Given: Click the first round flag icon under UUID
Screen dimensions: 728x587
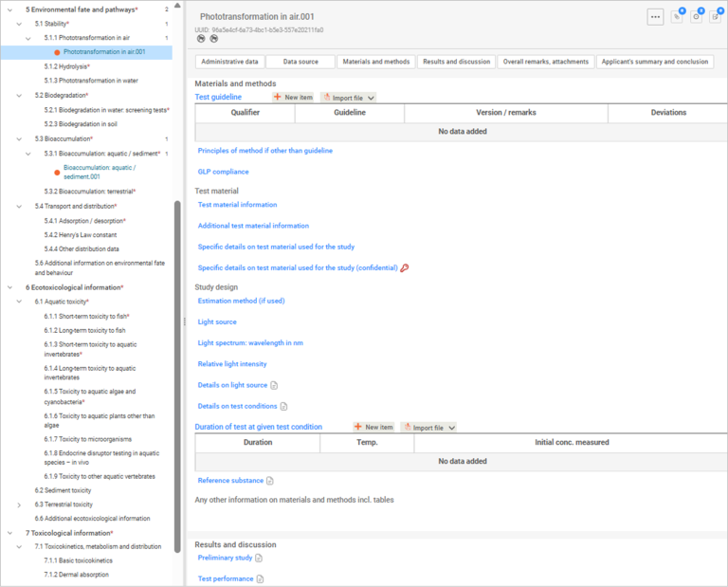Looking at the screenshot, I should tap(201, 39).
